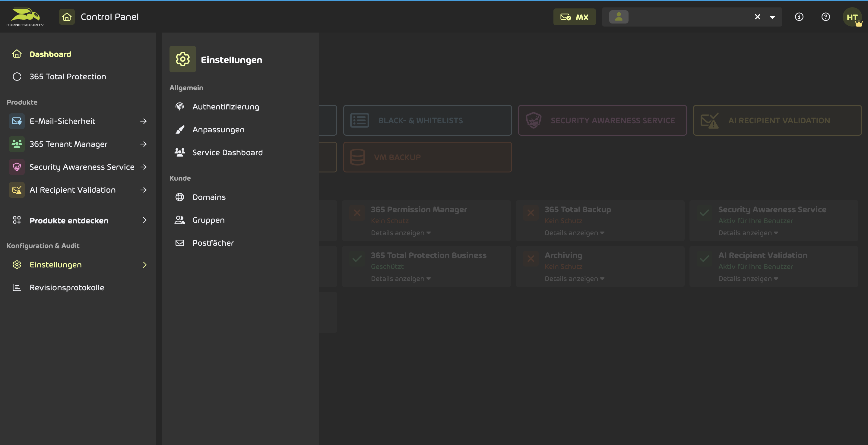Screen dimensions: 868x445
Task: Click the Postfächer envelope icon
Action: pos(179,242)
